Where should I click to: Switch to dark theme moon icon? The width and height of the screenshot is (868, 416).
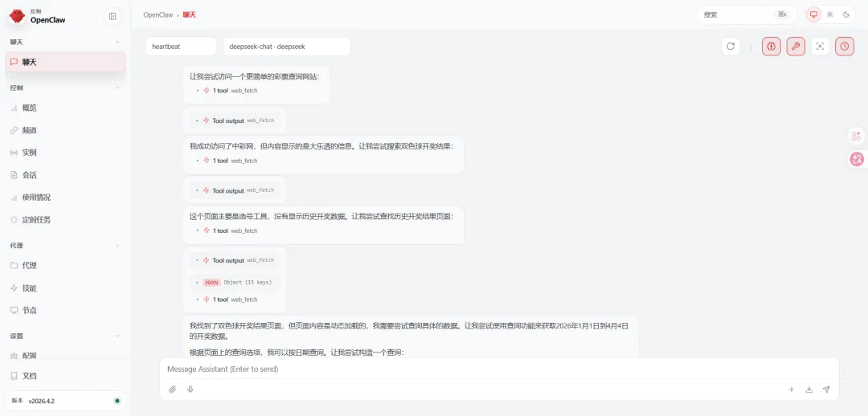[x=846, y=15]
